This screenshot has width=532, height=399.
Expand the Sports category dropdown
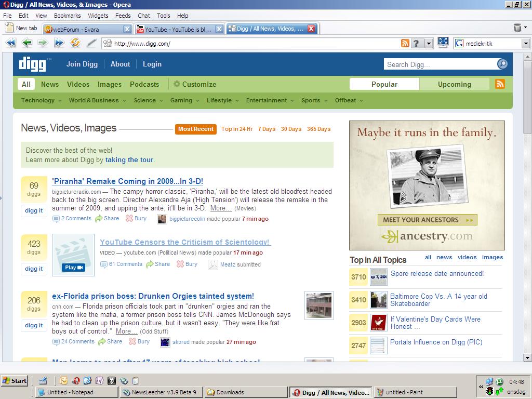[326, 101]
